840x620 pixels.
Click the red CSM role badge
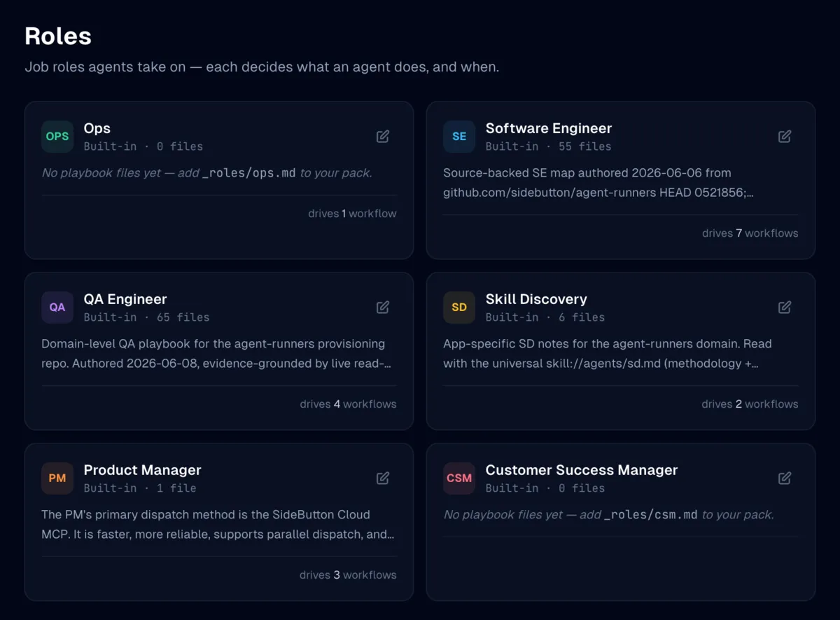coord(459,478)
